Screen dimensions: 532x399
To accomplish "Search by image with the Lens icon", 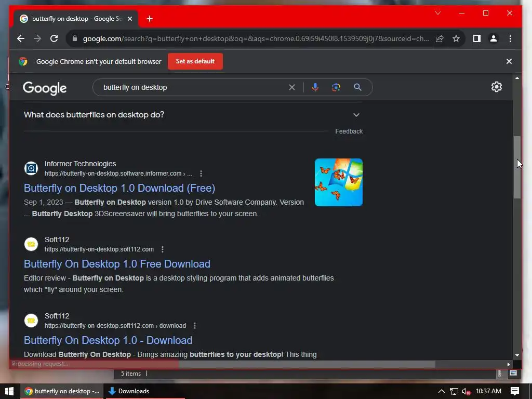I will 336,87.
